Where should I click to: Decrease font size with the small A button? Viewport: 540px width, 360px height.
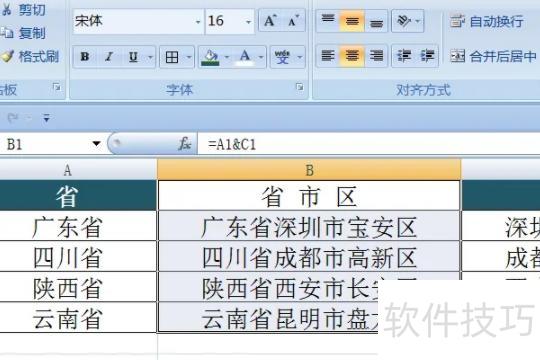click(x=293, y=21)
